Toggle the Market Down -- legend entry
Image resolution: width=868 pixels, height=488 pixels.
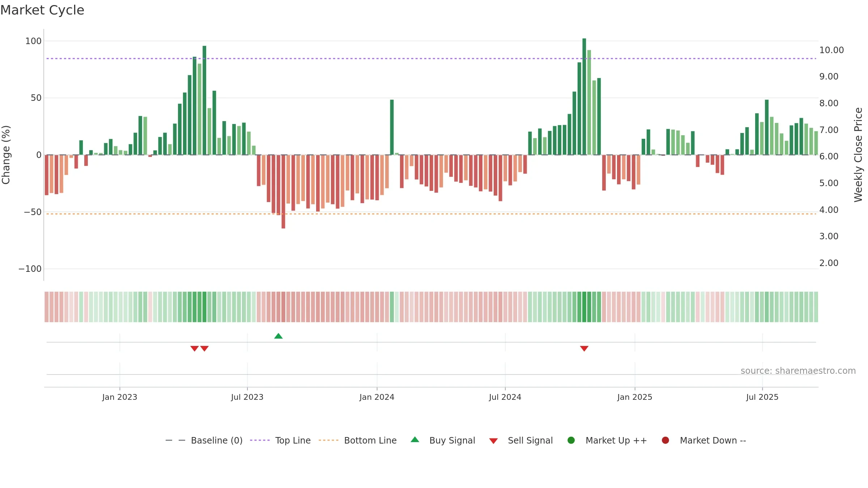[x=703, y=440]
